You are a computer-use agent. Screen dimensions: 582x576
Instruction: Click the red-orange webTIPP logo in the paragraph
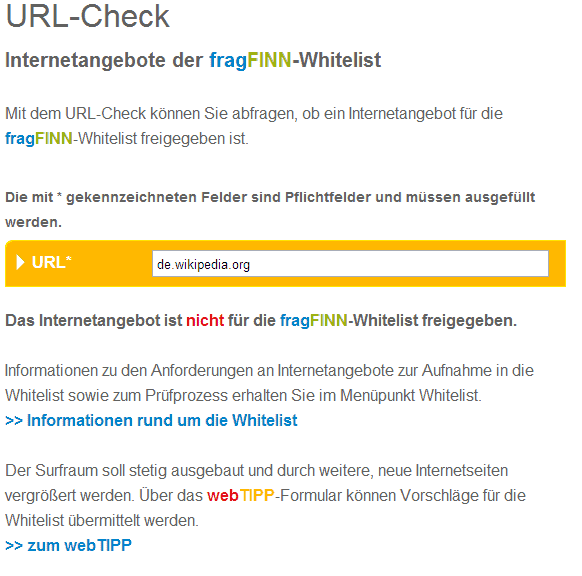pos(241,495)
